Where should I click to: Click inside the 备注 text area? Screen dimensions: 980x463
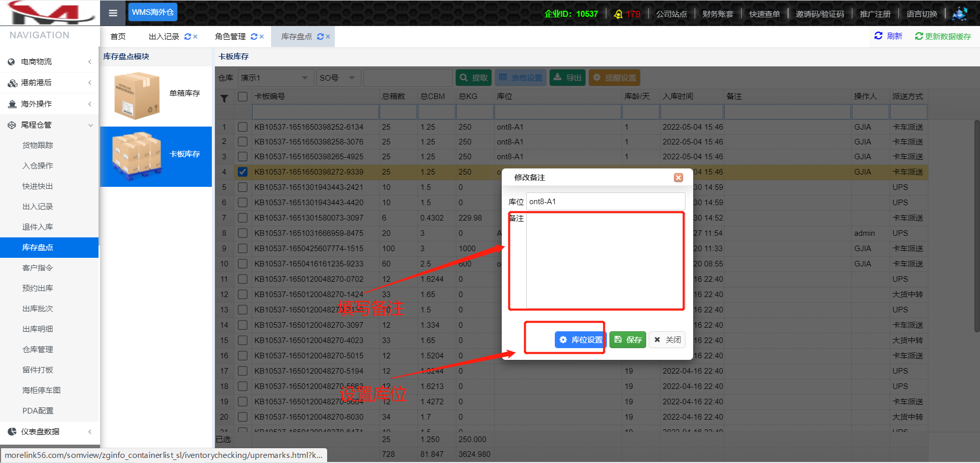click(x=605, y=260)
